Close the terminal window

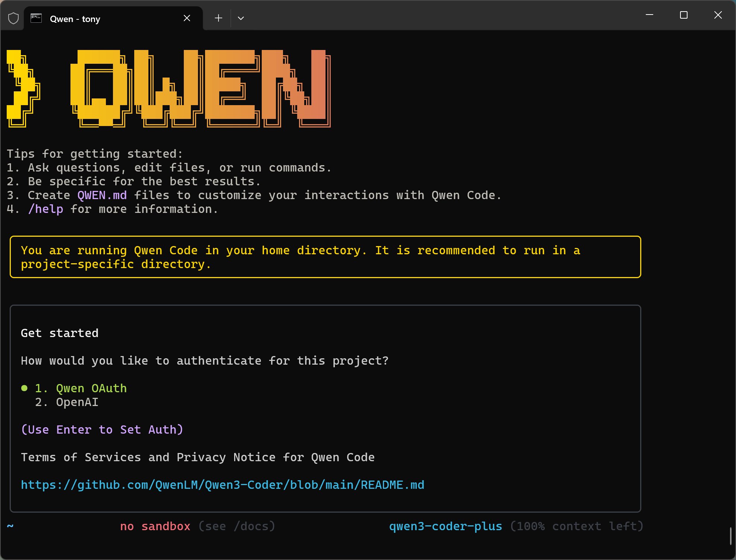click(718, 15)
